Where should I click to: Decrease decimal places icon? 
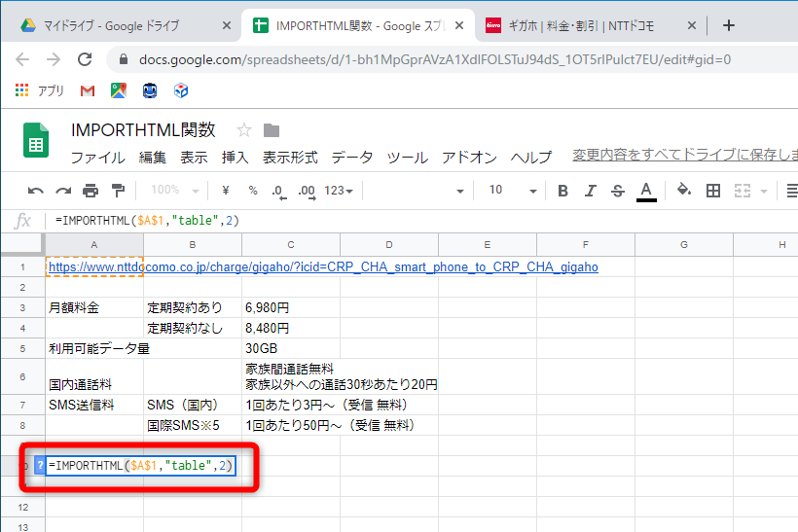coord(278,192)
